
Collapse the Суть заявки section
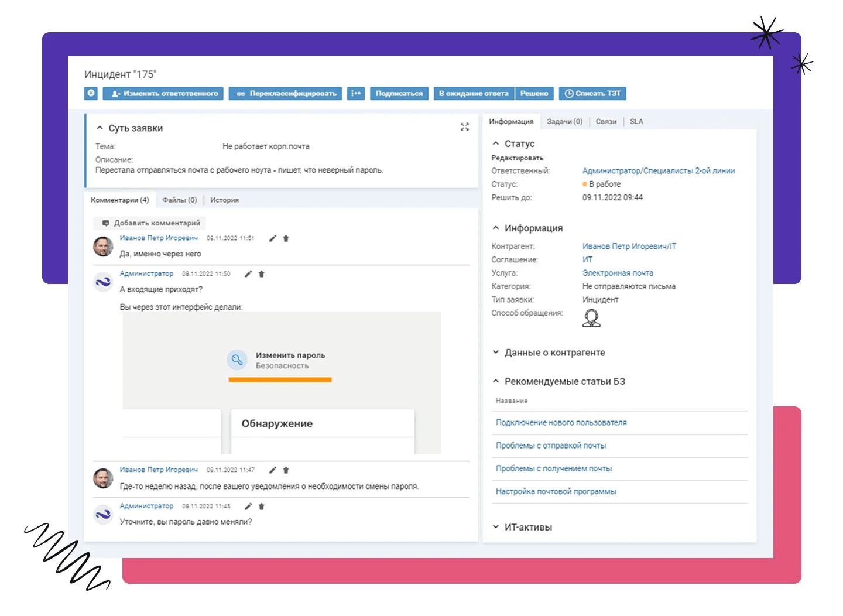pos(100,128)
